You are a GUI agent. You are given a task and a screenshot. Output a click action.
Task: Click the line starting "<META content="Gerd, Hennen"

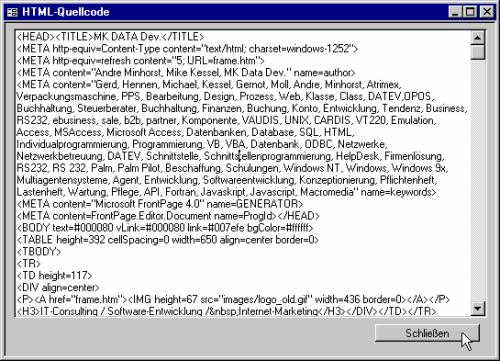pos(209,84)
